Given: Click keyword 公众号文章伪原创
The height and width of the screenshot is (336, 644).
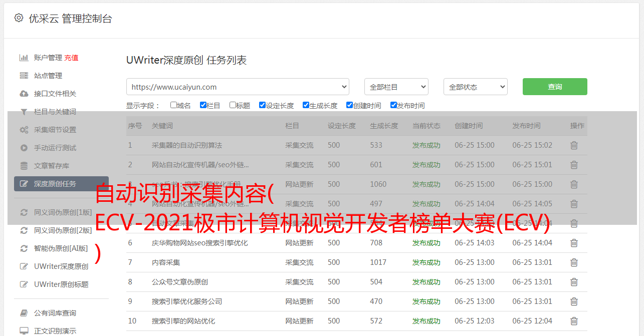Looking at the screenshot, I should click(x=180, y=282).
